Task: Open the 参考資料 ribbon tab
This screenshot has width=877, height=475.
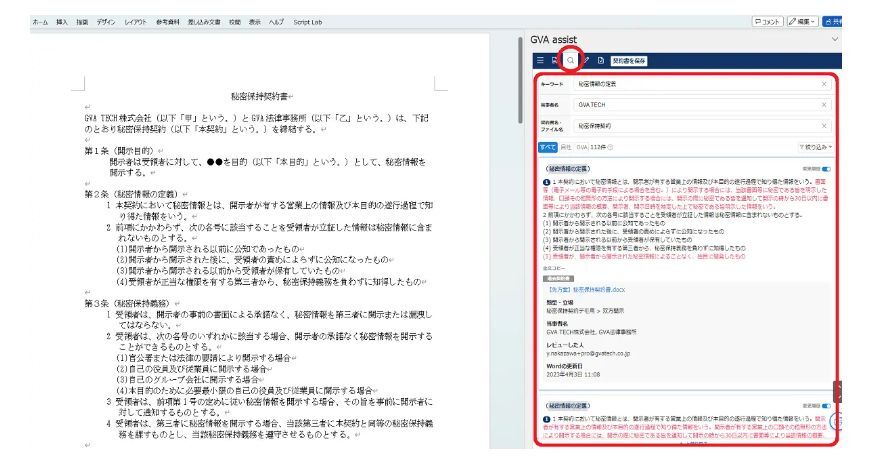Action: click(168, 22)
